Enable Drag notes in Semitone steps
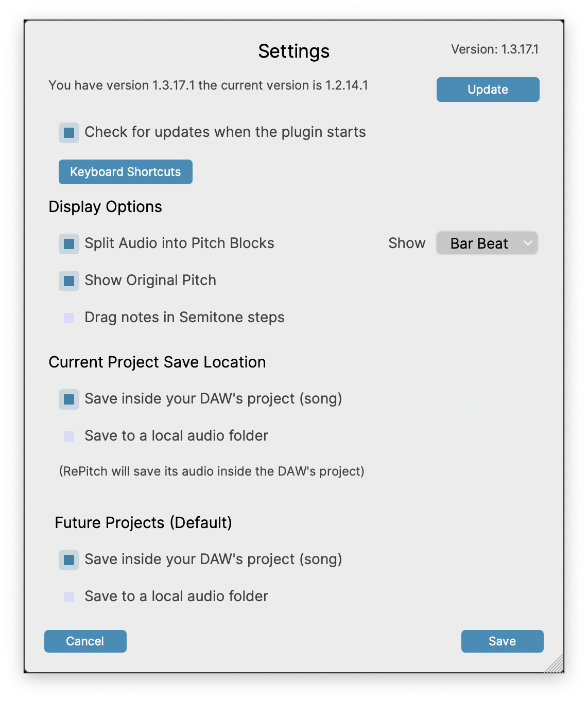 click(69, 318)
